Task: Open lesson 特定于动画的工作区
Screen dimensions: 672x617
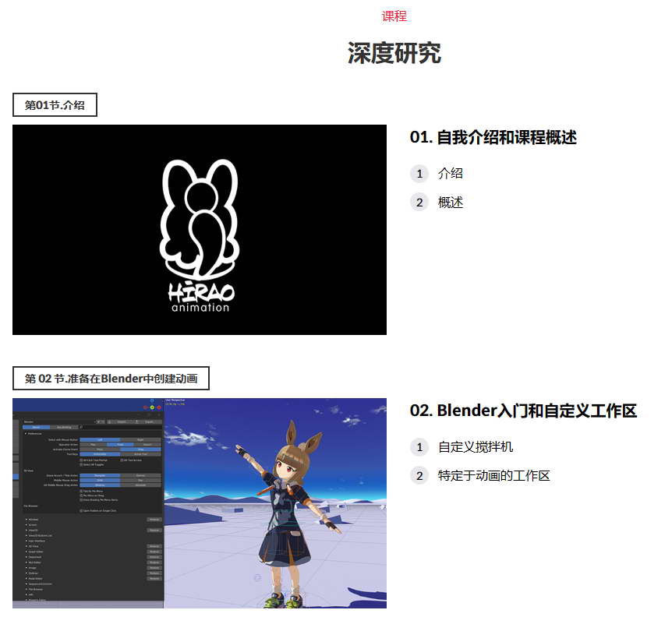Action: coord(493,476)
